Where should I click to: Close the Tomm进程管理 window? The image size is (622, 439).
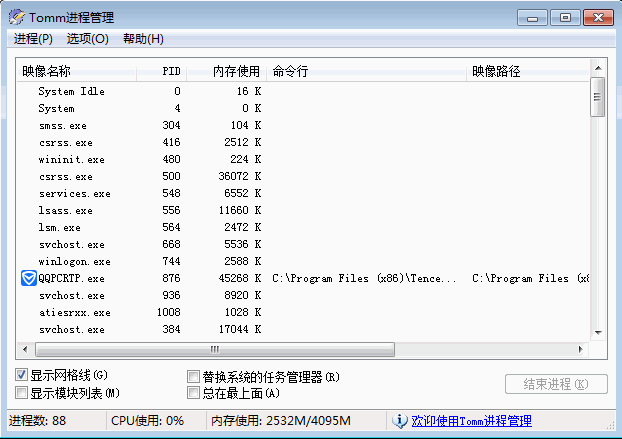pyautogui.click(x=598, y=18)
